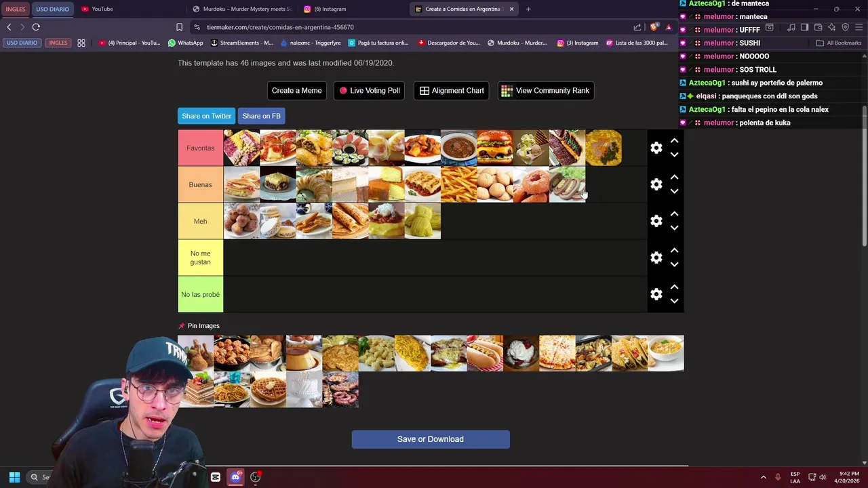Click the share page icon in address bar

coord(637,27)
